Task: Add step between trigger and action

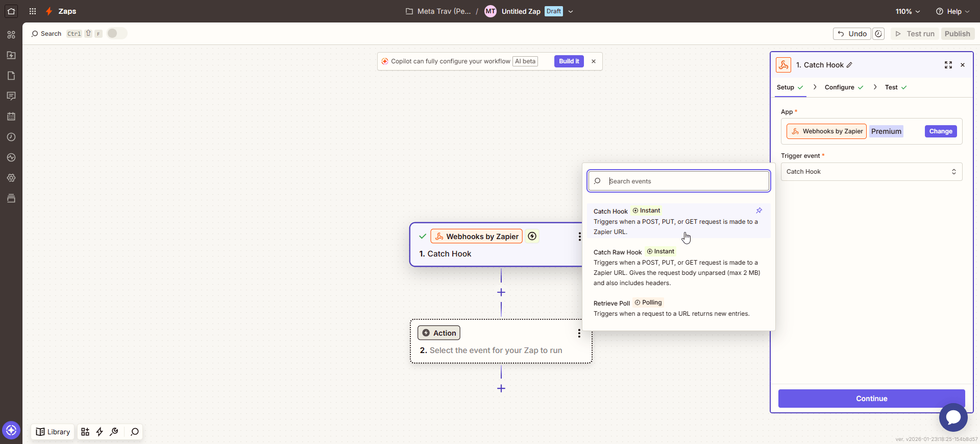Action: [501, 292]
